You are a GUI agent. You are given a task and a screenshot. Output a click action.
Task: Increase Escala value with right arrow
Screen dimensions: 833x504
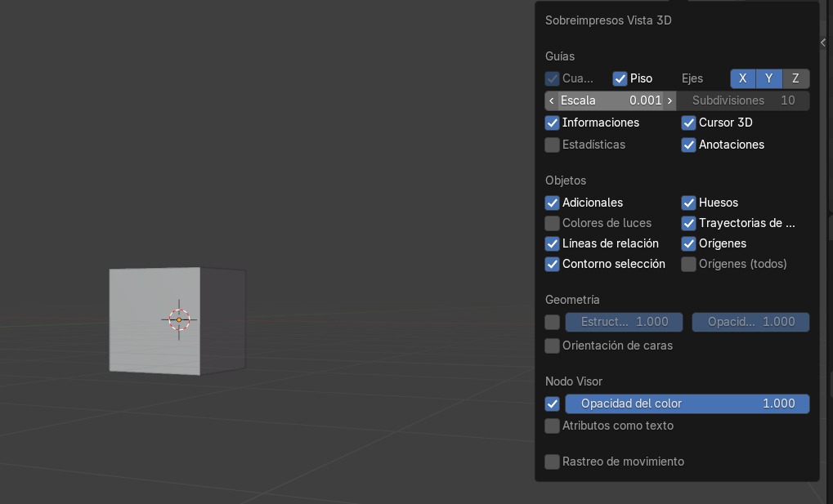click(x=670, y=100)
